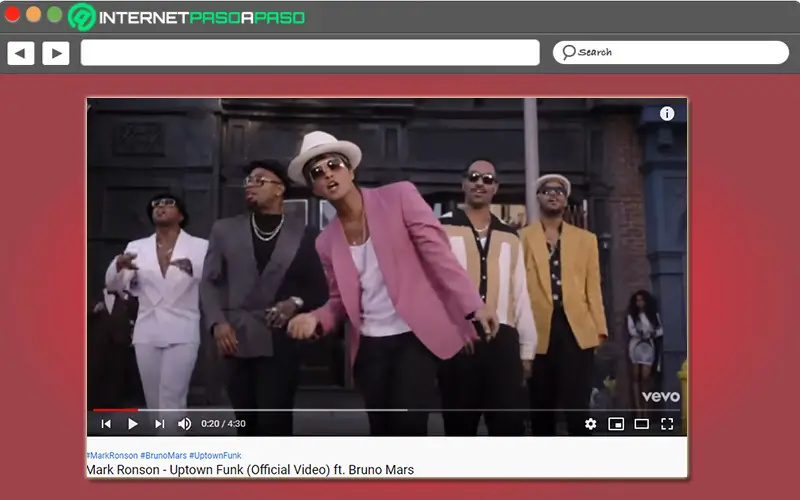This screenshot has height=500, width=800.
Task: Switch to theater mode view
Action: tap(641, 423)
